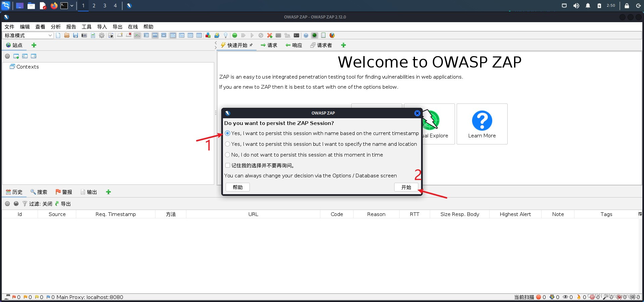The width and height of the screenshot is (644, 302).
Task: Open Options via the gear icon
Action: pos(102,35)
